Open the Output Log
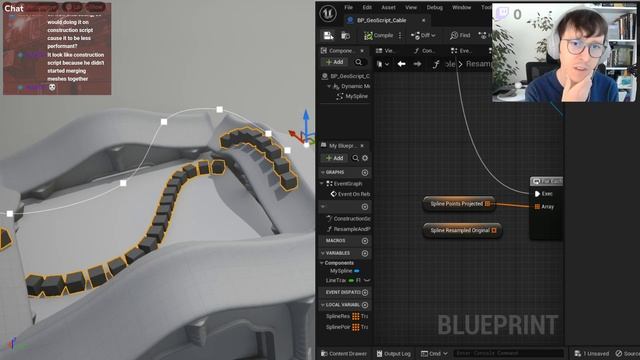 393,353
